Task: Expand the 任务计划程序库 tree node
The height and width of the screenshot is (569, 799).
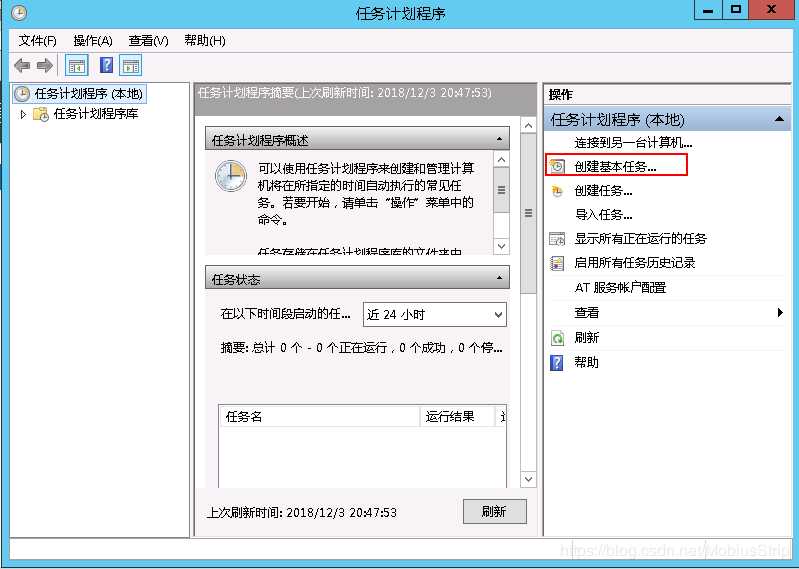Action: click(23, 115)
